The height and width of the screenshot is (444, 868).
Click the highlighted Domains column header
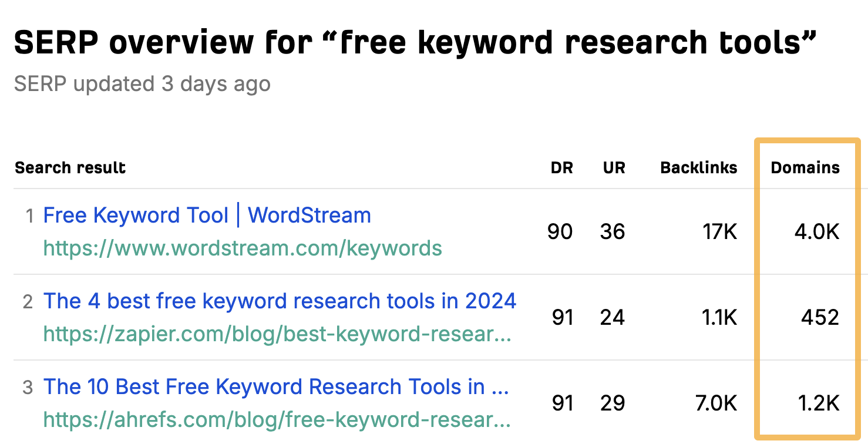point(805,167)
